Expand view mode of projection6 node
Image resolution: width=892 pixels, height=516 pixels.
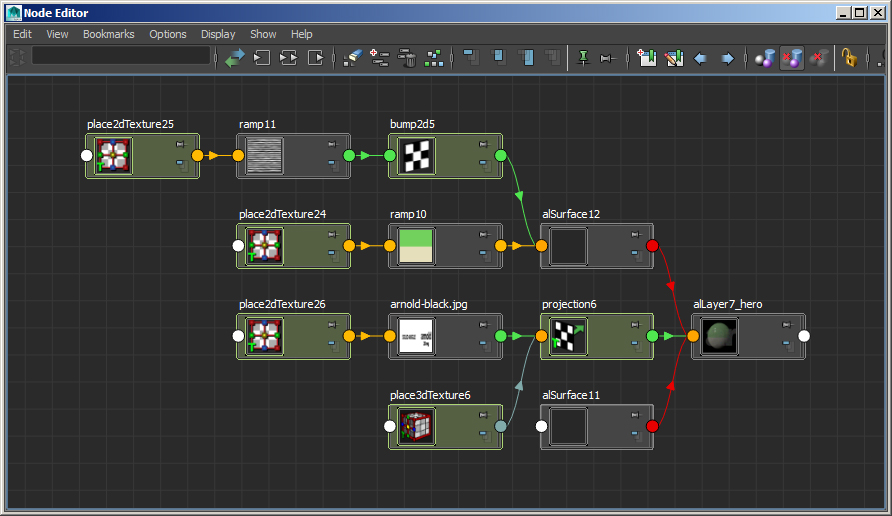[x=635, y=344]
